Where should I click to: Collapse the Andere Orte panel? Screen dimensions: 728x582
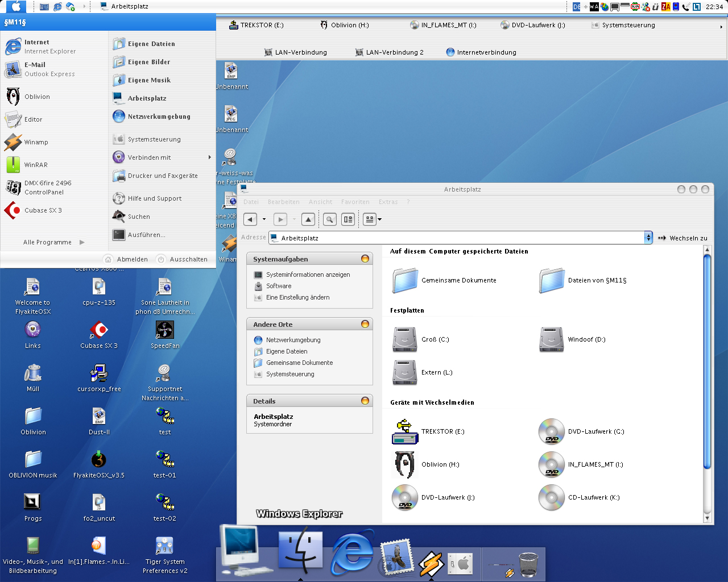(365, 325)
